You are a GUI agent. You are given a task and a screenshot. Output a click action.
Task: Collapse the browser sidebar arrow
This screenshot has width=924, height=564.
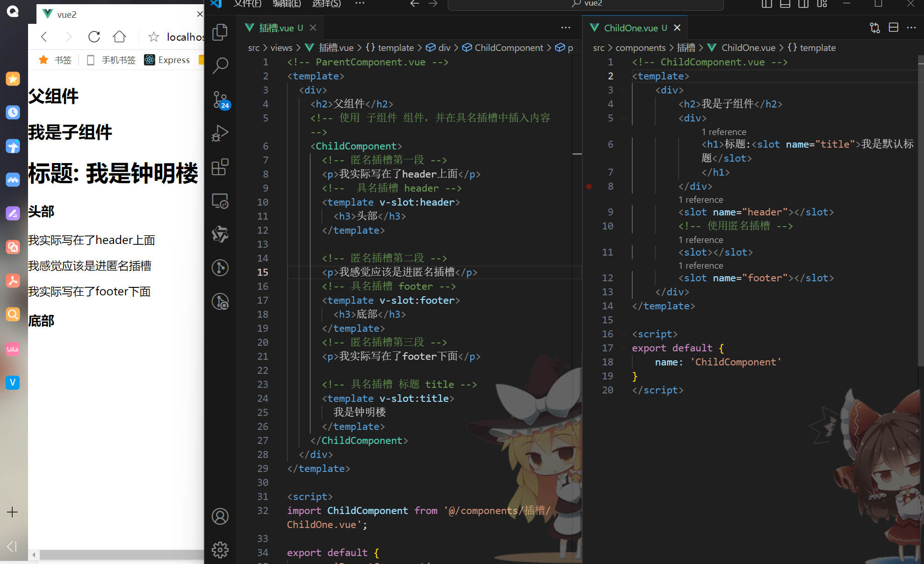[x=12, y=546]
